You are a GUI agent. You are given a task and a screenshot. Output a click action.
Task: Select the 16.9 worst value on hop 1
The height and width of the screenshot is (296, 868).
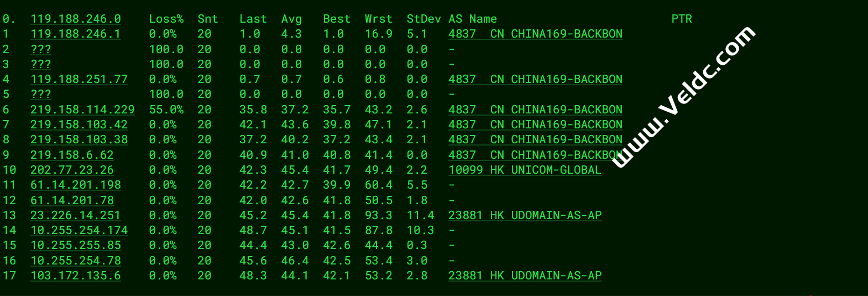[x=379, y=34]
